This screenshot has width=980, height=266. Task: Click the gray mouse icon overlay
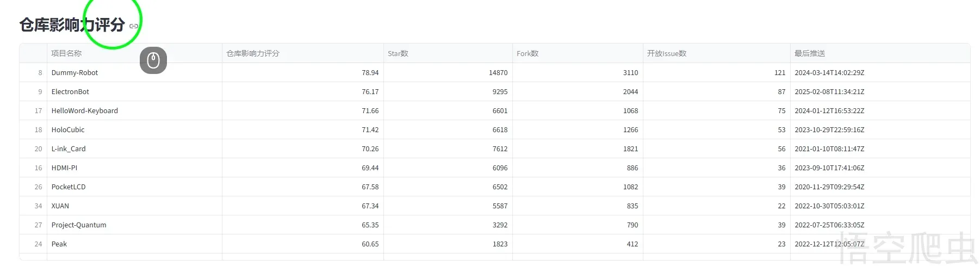(153, 60)
